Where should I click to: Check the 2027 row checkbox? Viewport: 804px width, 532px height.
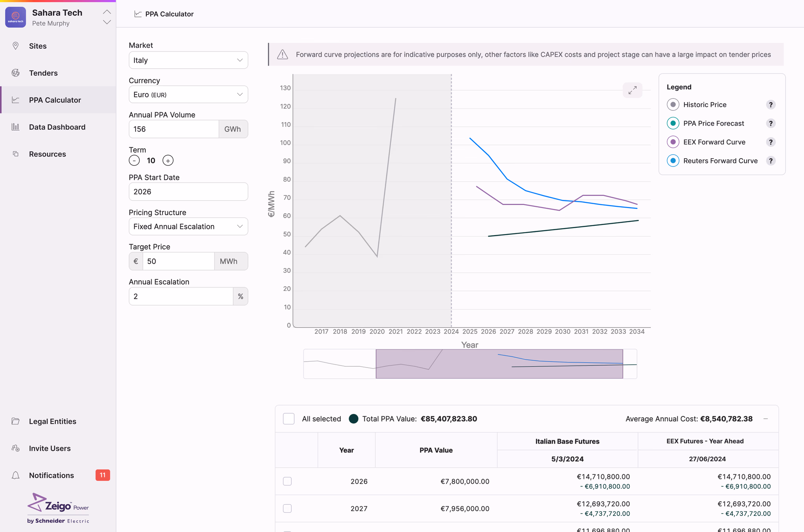tap(287, 508)
